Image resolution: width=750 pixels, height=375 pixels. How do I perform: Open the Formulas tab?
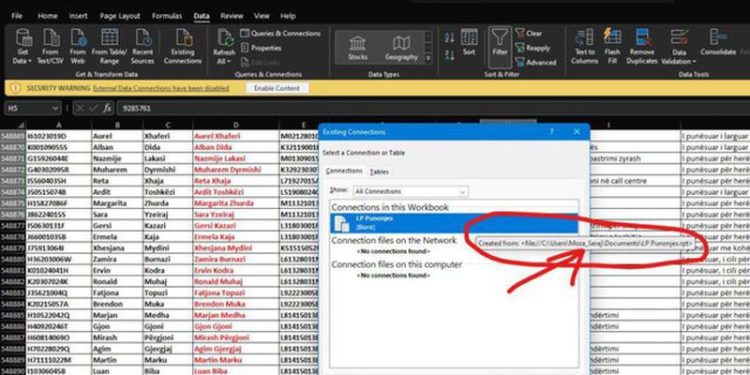(167, 16)
